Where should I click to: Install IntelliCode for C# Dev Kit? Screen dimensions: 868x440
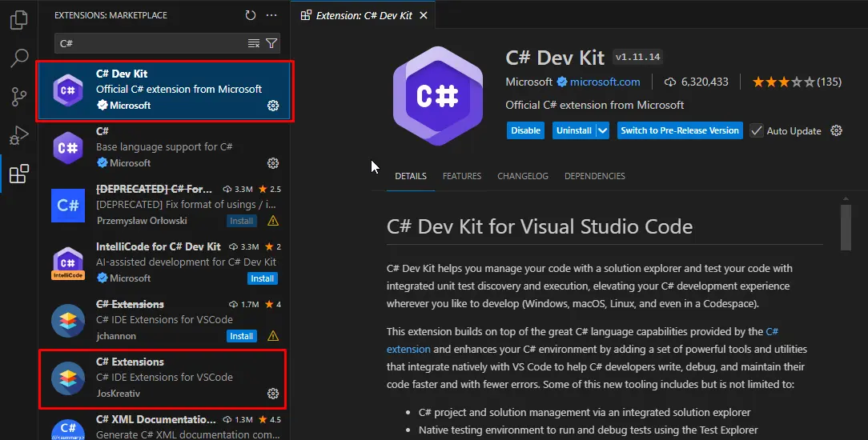point(263,278)
